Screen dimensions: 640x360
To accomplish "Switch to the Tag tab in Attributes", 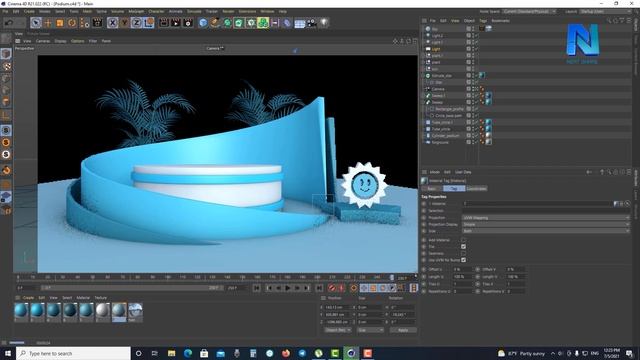I will [x=454, y=189].
